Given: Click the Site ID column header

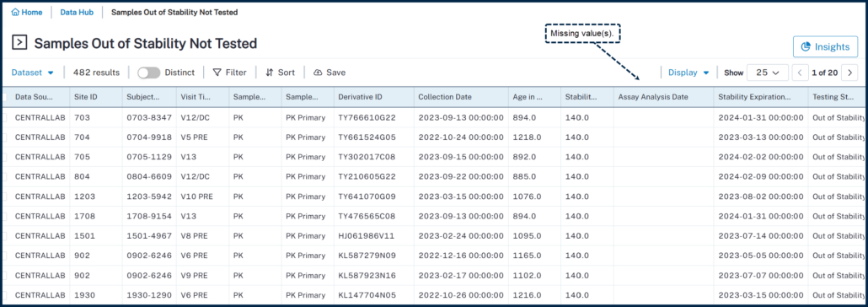Looking at the screenshot, I should pos(95,96).
